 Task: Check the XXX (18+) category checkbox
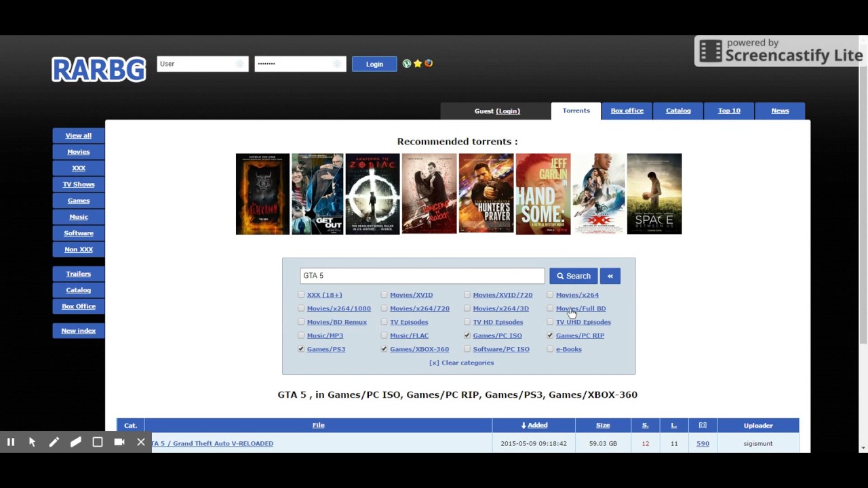[x=301, y=295]
